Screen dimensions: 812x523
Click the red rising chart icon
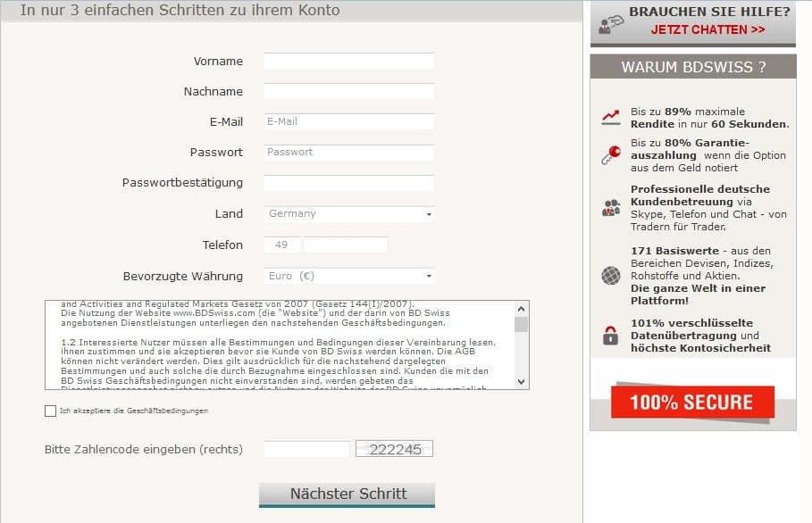(x=610, y=117)
